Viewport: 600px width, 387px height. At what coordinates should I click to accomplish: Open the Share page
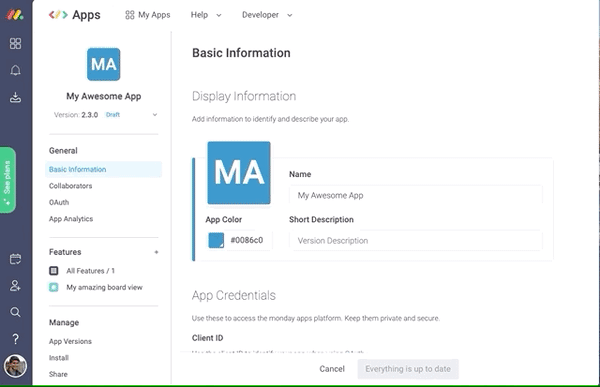click(x=58, y=374)
